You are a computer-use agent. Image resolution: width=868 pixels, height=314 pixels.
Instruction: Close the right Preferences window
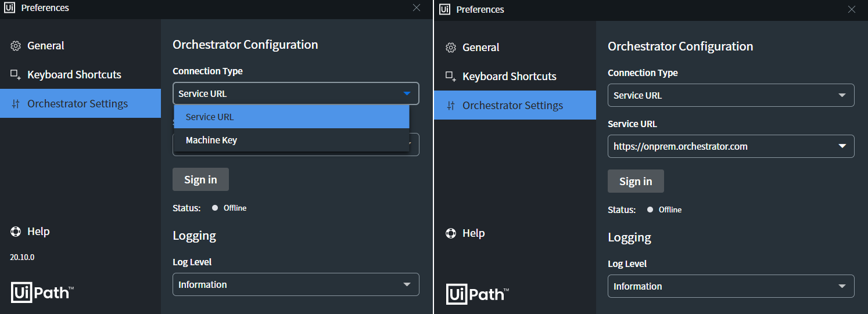pos(852,9)
